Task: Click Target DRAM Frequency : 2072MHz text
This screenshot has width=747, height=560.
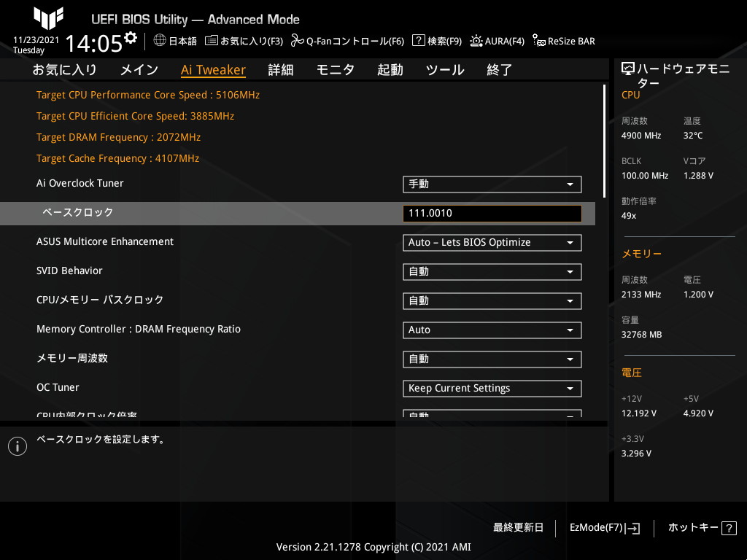Action: [119, 137]
